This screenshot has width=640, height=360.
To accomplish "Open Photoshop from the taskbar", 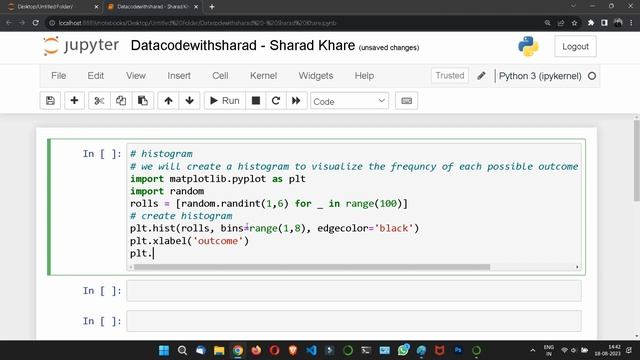I will 458,350.
